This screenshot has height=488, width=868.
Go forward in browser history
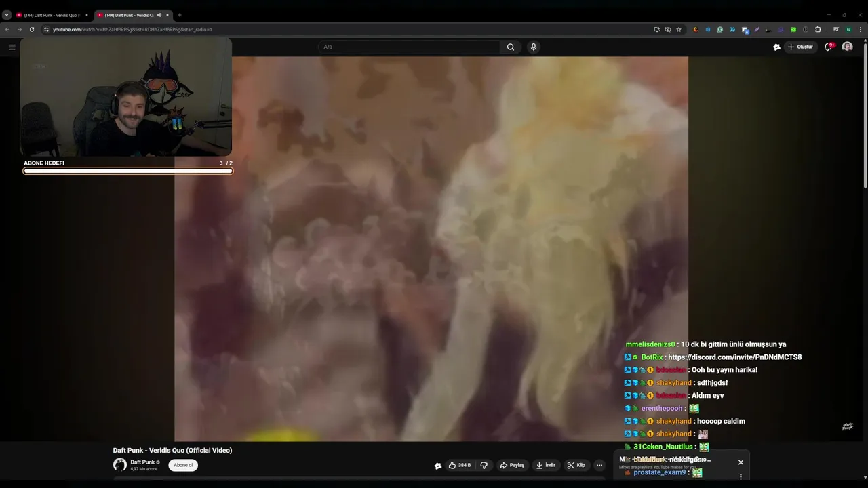19,29
